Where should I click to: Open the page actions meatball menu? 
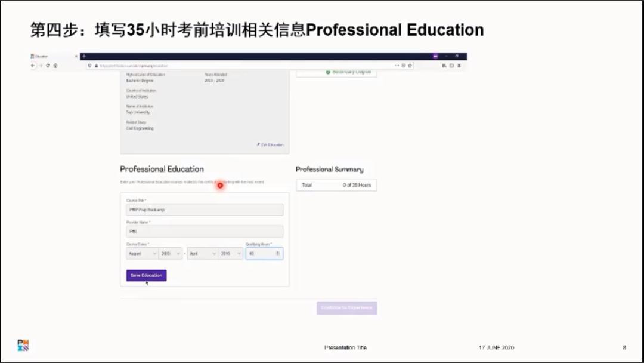point(397,66)
